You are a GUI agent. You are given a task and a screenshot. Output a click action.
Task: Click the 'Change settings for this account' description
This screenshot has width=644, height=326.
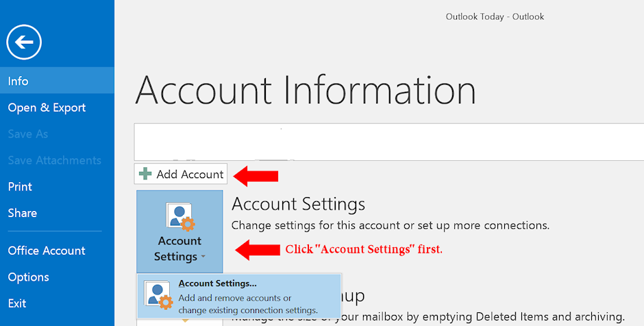(391, 225)
